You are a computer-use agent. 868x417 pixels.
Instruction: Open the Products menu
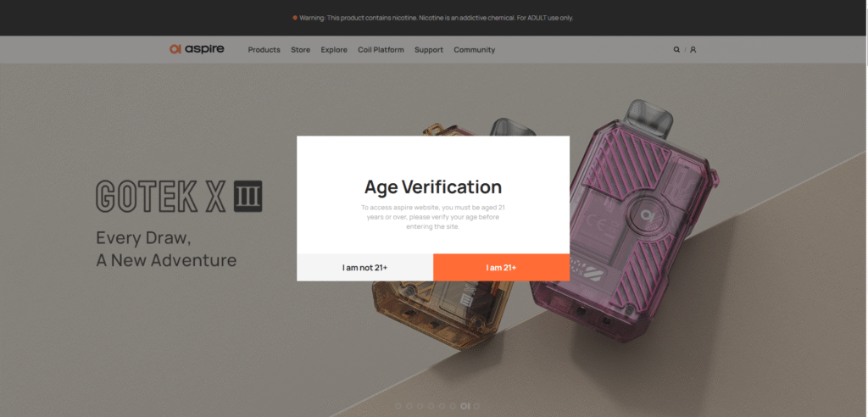tap(264, 50)
